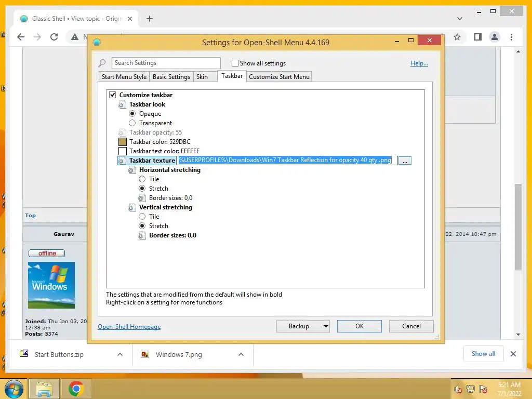Click Chrome icon in the taskbar
The height and width of the screenshot is (399, 532).
coord(76,389)
